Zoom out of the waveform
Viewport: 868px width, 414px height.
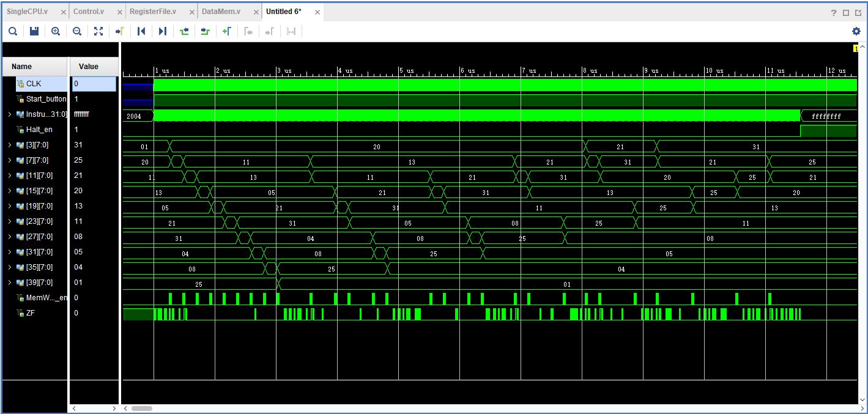coord(76,31)
